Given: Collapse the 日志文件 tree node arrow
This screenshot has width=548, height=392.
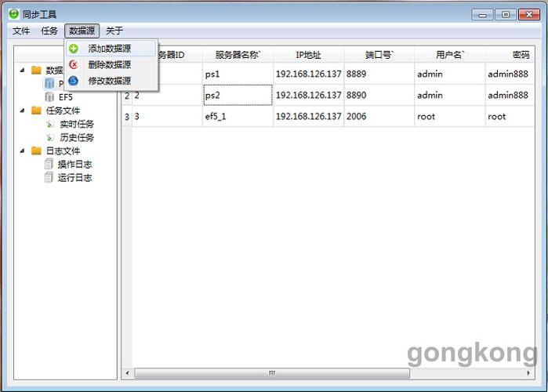Looking at the screenshot, I should pos(23,151).
